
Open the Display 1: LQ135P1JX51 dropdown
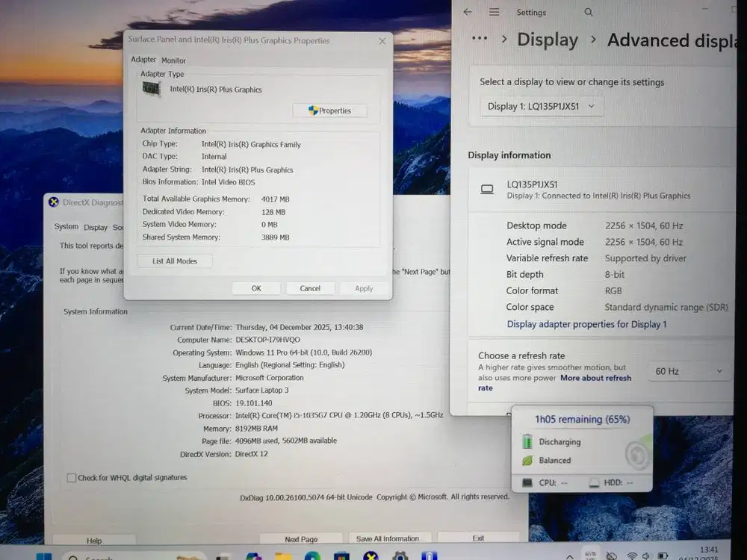coord(542,107)
